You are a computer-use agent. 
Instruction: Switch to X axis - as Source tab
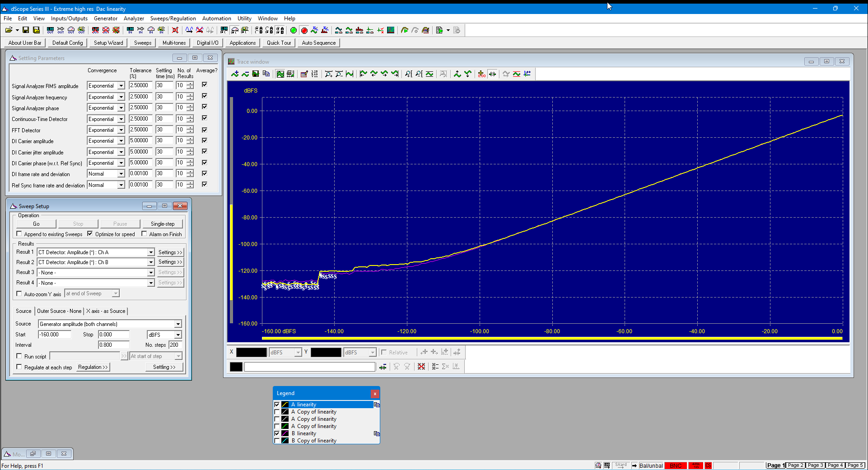click(x=106, y=311)
